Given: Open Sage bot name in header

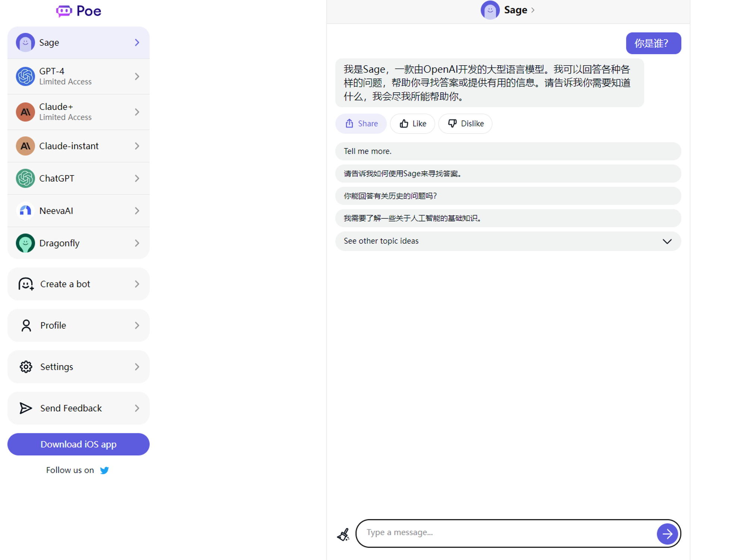Looking at the screenshot, I should pos(516,10).
